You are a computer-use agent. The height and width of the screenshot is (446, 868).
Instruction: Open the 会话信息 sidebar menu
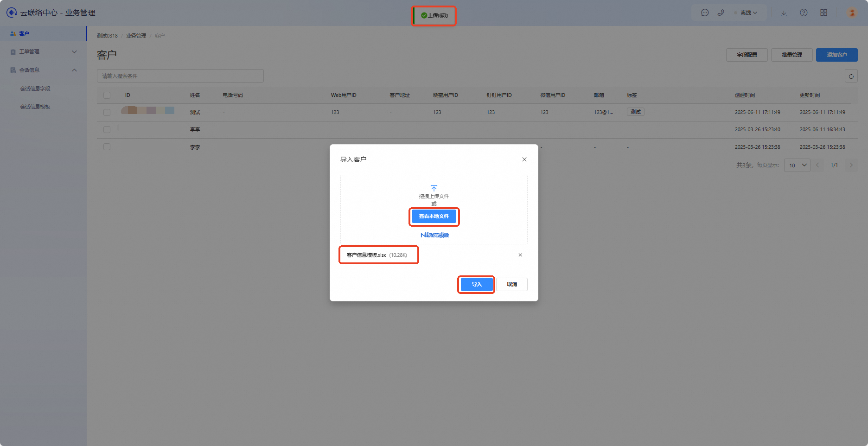tap(43, 70)
